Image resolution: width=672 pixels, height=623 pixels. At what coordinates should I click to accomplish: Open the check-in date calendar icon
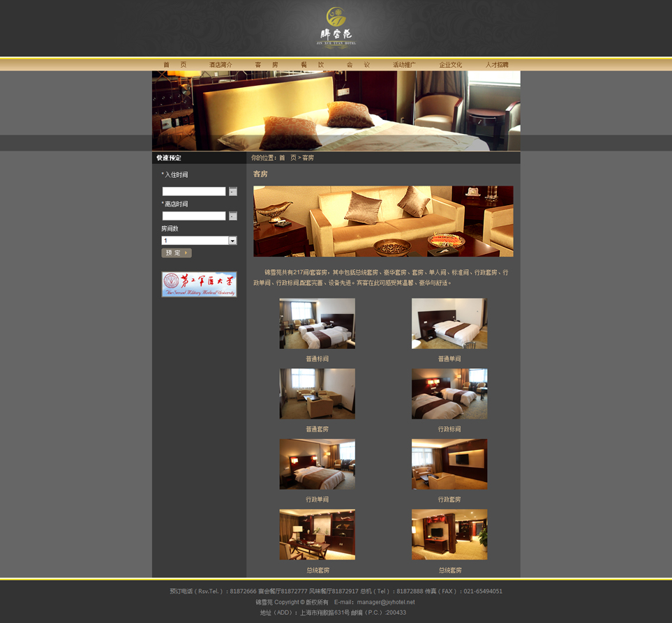coord(233,192)
